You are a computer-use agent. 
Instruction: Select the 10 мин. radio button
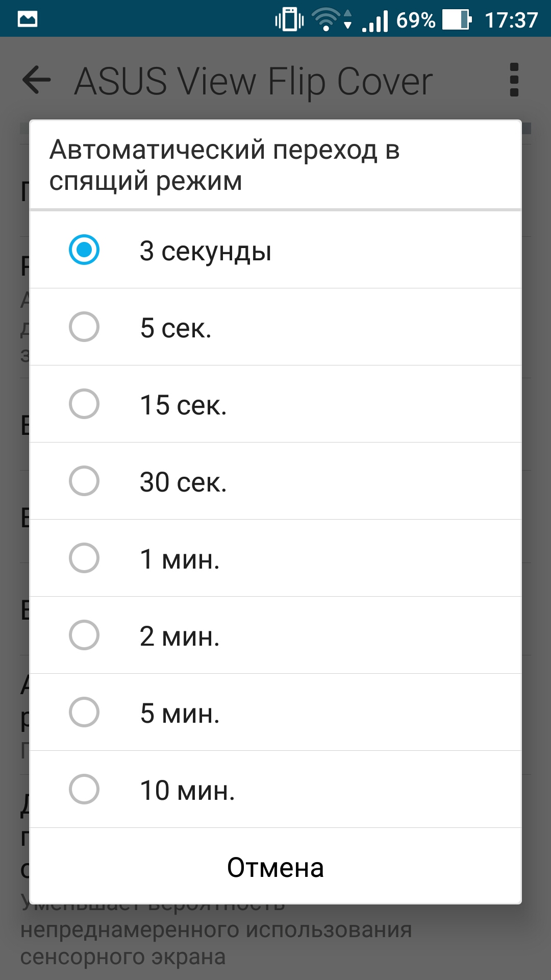[x=84, y=789]
